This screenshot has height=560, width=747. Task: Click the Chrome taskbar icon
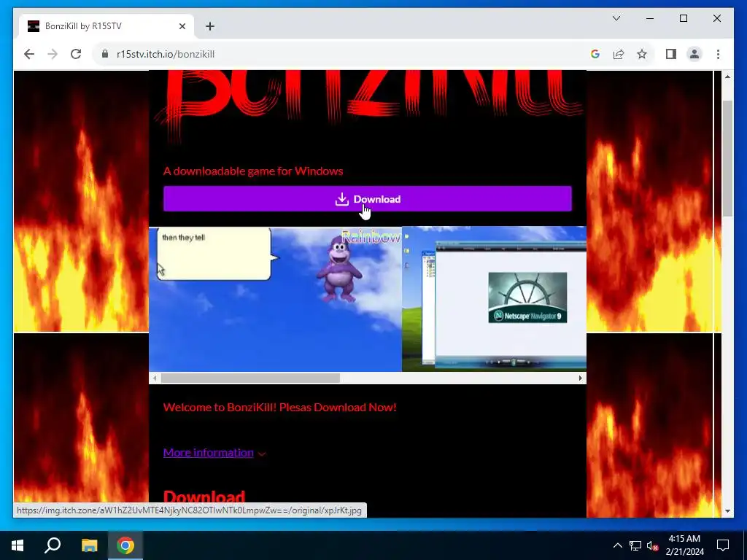click(x=125, y=545)
